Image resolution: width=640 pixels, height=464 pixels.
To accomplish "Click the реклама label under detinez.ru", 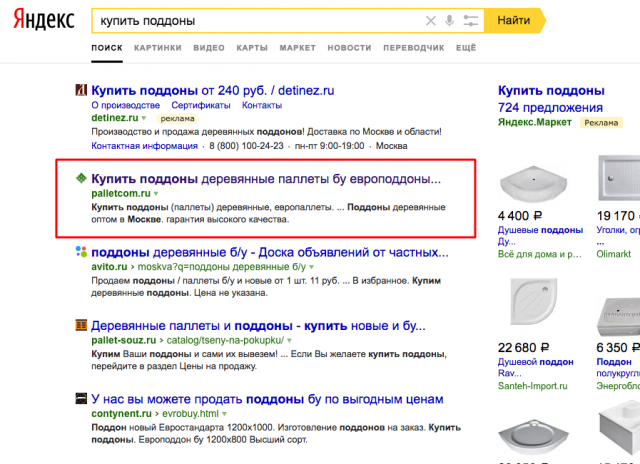I will click(177, 119).
